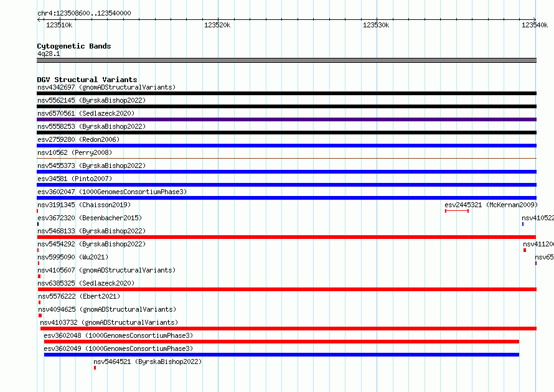Open variant nsv5464521 ByrskaBishop2022 label
The image size is (554, 392).
148,362
